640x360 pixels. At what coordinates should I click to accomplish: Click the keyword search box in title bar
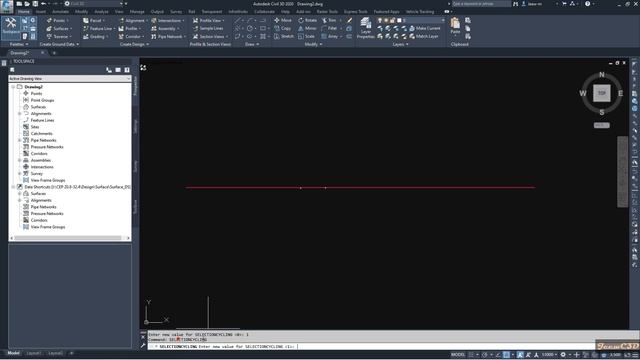click(481, 4)
